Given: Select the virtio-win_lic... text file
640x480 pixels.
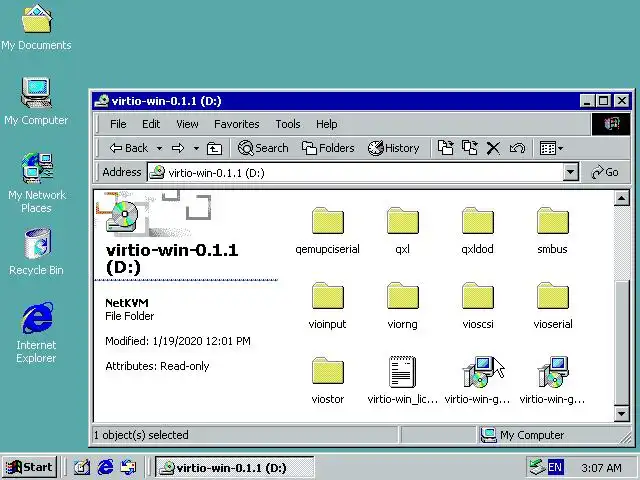Looking at the screenshot, I should pos(402,381).
